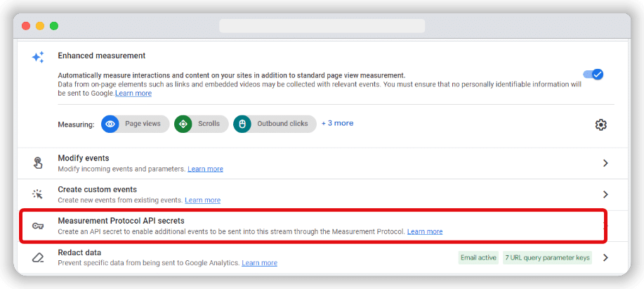Select the Page views eye icon
Screen dimensions: 644x289
(110, 124)
